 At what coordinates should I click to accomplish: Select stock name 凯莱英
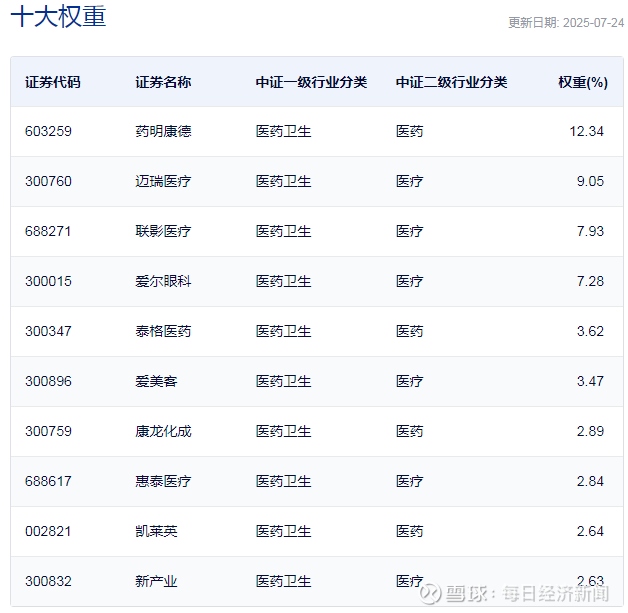[156, 531]
